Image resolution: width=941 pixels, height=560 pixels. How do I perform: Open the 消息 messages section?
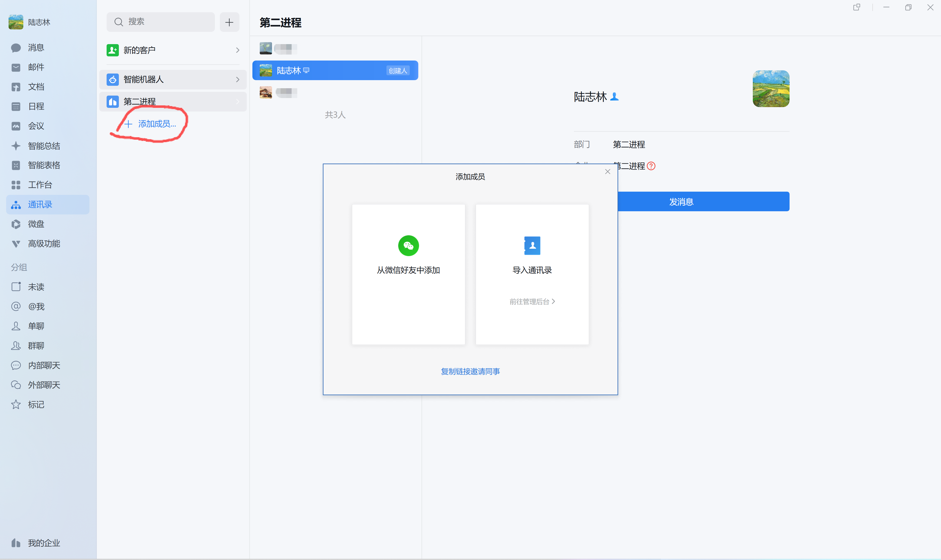[48, 48]
